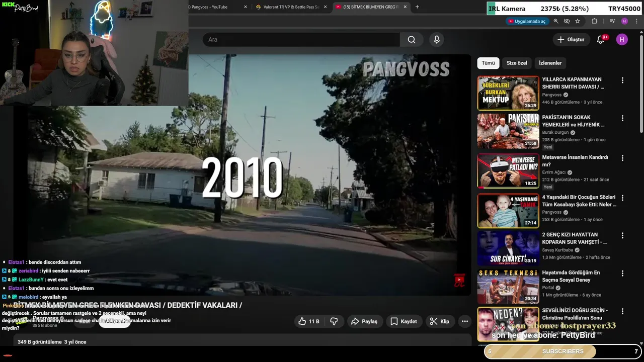
Task: Switch to Valorant TR VP & Battle Pass tab
Action: click(291, 7)
